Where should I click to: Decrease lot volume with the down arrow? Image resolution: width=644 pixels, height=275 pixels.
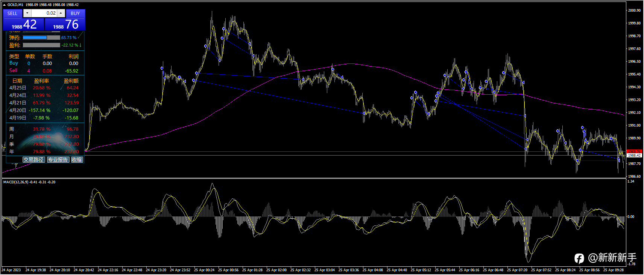(27, 13)
